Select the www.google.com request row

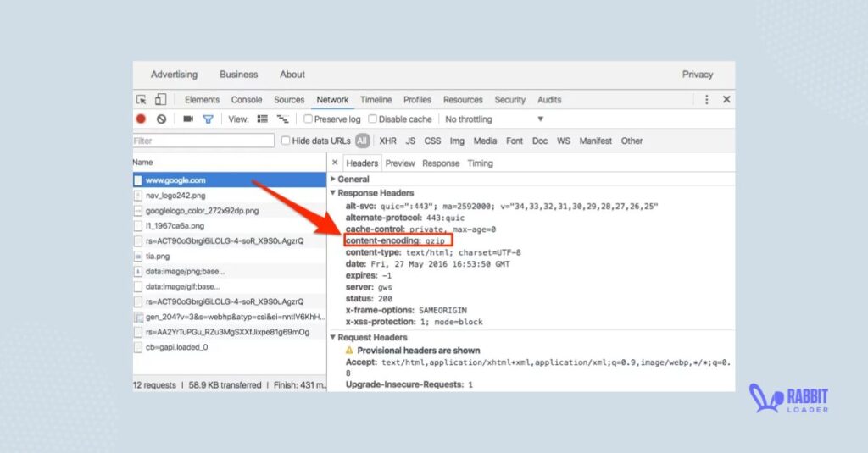coord(230,180)
